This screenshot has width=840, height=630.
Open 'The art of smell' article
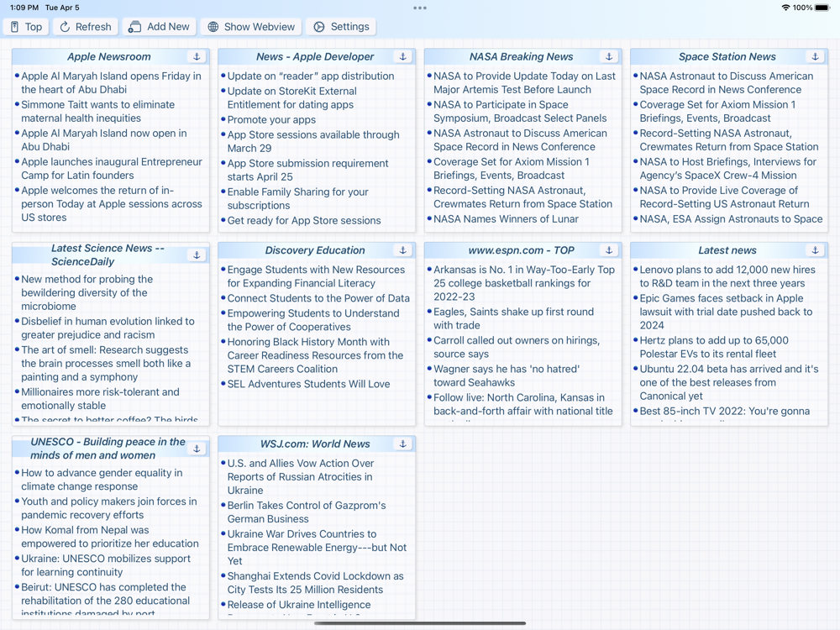106,363
